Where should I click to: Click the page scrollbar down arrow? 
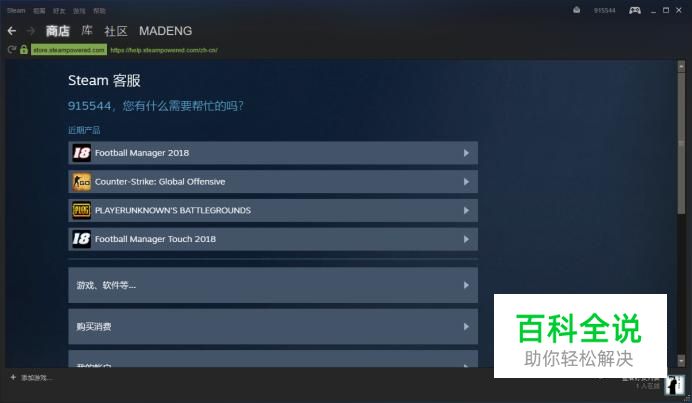pyautogui.click(x=681, y=360)
